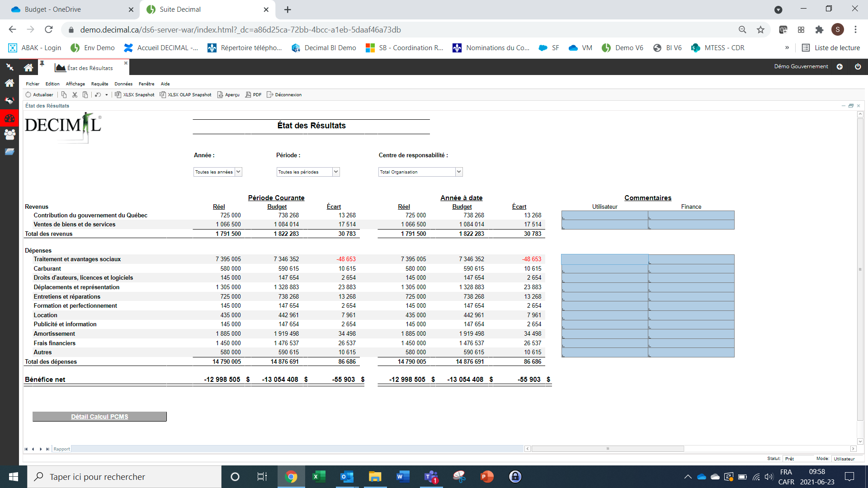868x488 pixels.
Task: Open the Aperçu preview
Action: pyautogui.click(x=228, y=95)
